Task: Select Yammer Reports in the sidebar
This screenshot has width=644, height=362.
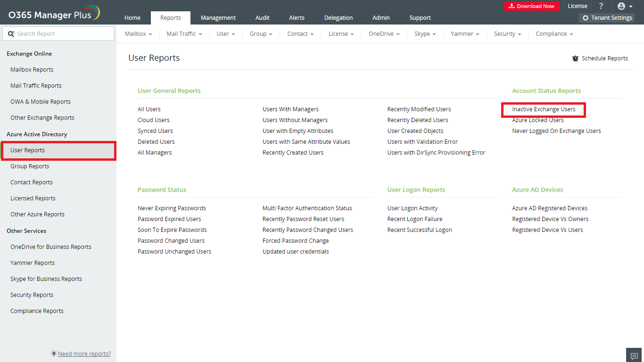Action: tap(33, 263)
